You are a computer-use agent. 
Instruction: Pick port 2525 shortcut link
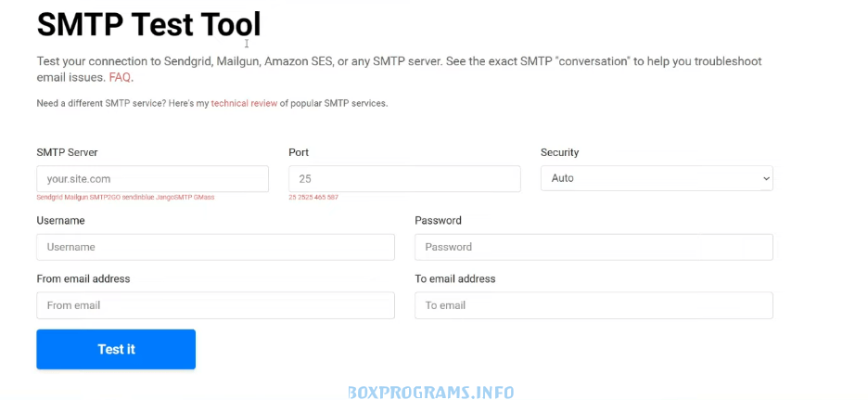[x=304, y=198]
